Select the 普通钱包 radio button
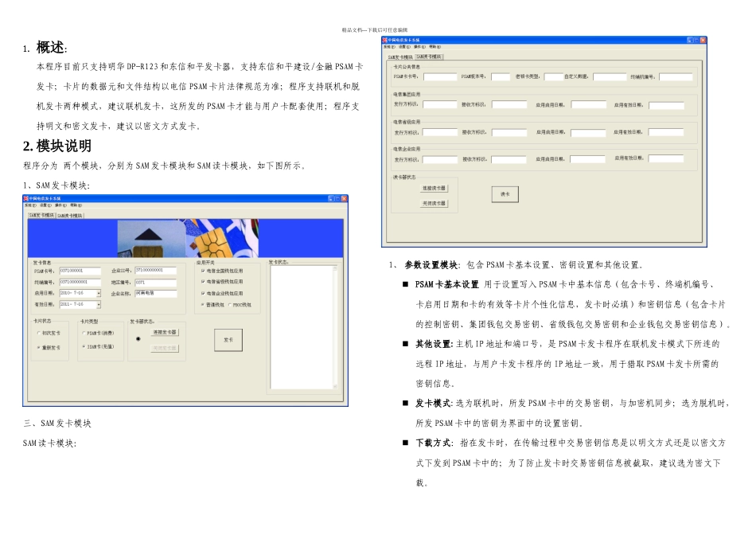 tap(202, 305)
